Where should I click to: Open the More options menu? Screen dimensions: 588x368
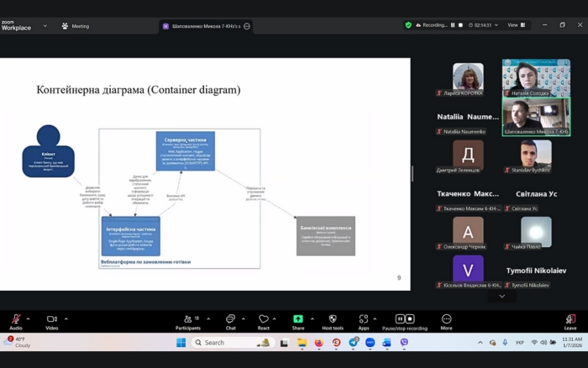pyautogui.click(x=446, y=320)
